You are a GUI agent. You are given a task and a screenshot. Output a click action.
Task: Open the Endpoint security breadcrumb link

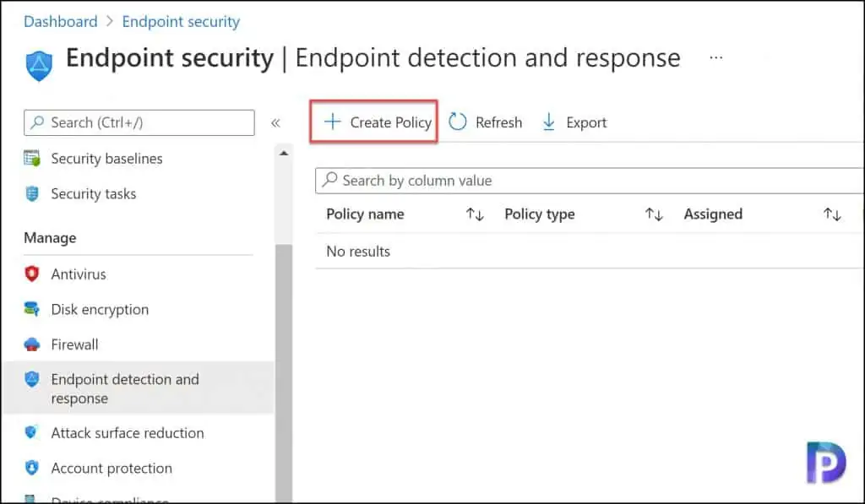[x=181, y=21]
